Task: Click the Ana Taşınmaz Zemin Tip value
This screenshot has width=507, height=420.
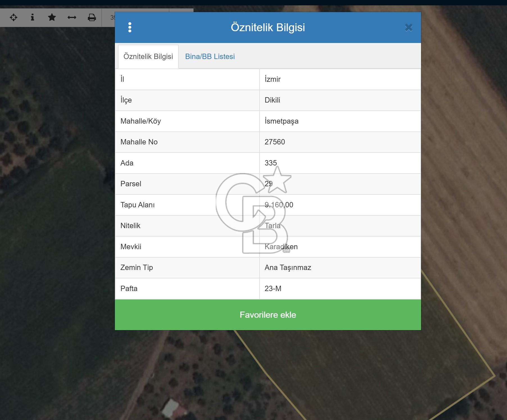Action: pyautogui.click(x=288, y=267)
